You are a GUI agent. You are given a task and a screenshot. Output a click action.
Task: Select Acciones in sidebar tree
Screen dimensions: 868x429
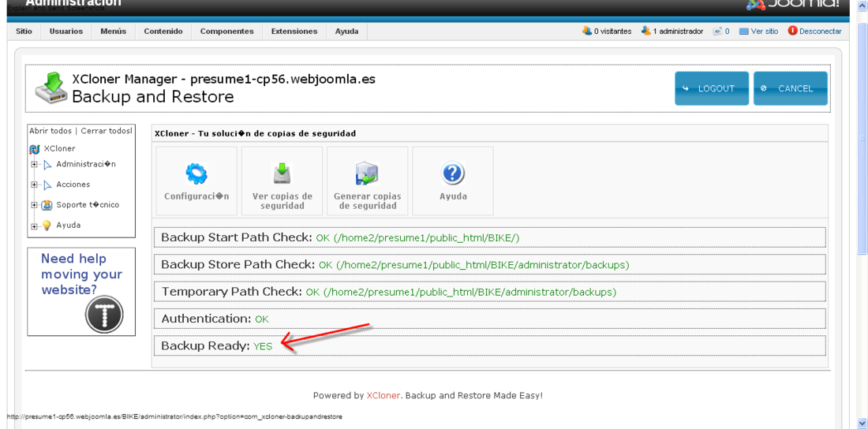[x=73, y=185]
